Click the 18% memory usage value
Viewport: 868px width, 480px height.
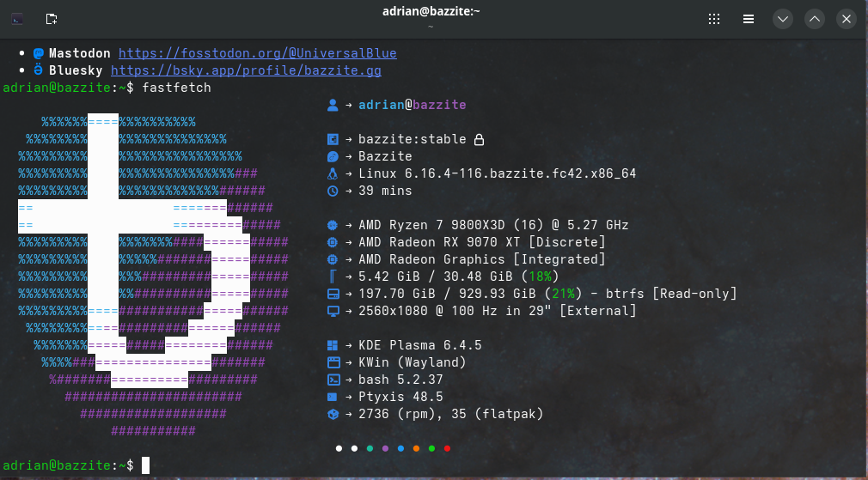point(540,276)
